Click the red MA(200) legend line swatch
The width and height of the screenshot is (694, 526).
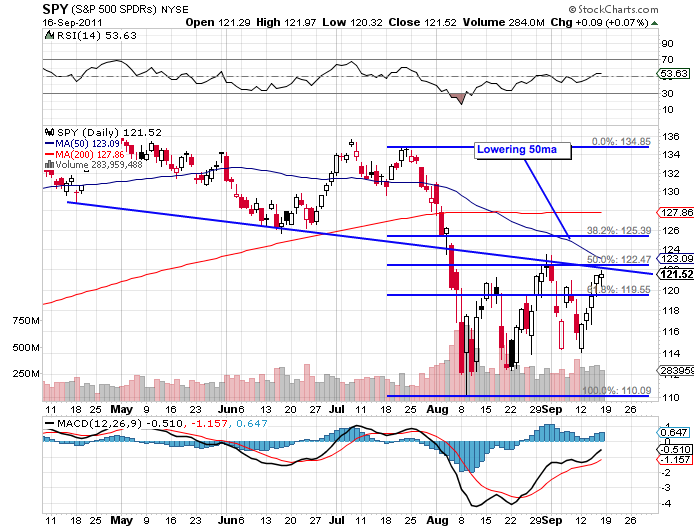pyautogui.click(x=50, y=155)
